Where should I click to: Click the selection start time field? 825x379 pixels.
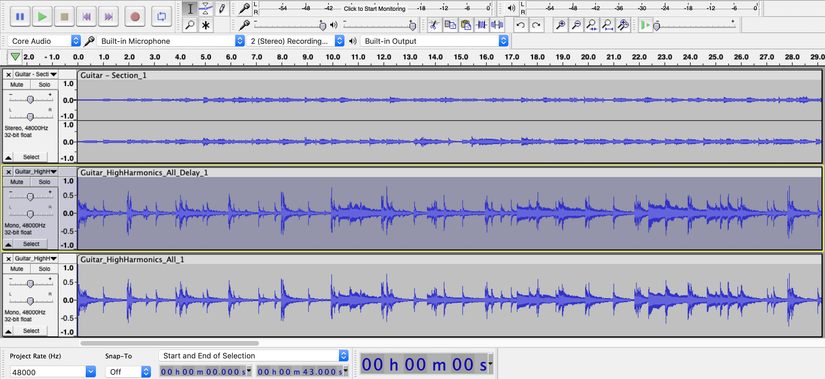[x=206, y=371]
